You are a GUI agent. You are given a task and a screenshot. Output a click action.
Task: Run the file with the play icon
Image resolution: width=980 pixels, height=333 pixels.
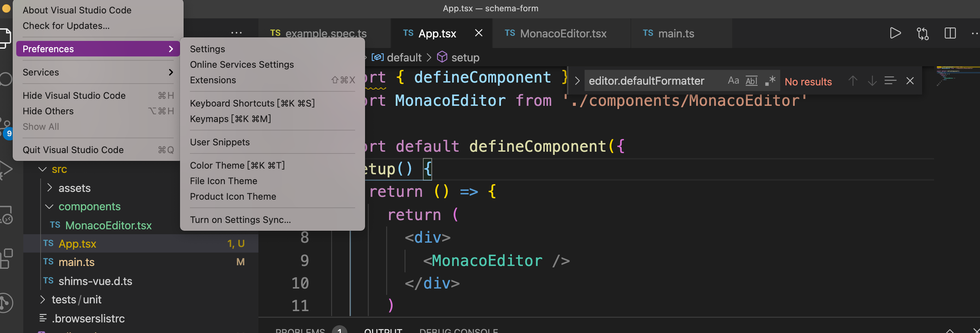click(895, 34)
